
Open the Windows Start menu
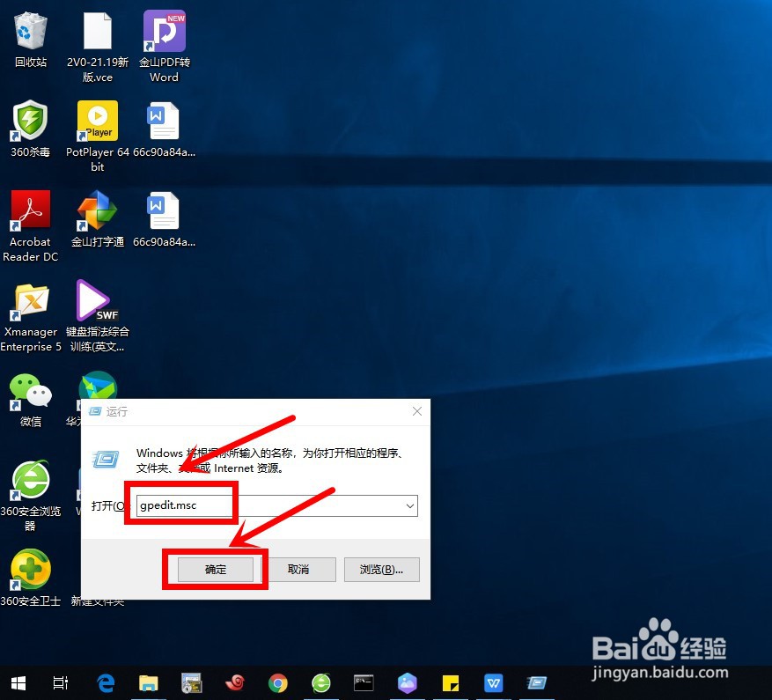coord(18,683)
